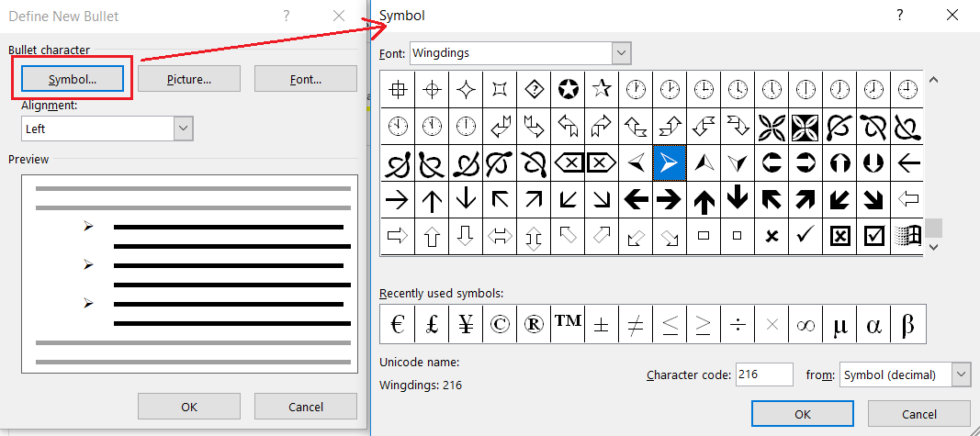Click the Character code input field

pyautogui.click(x=763, y=375)
